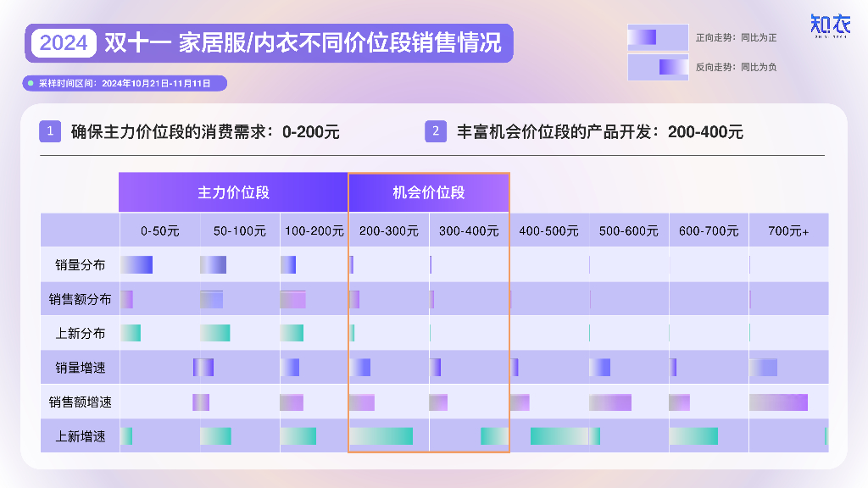Select the positive trend legend swatch
Screen dimensions: 868x488
click(x=658, y=37)
